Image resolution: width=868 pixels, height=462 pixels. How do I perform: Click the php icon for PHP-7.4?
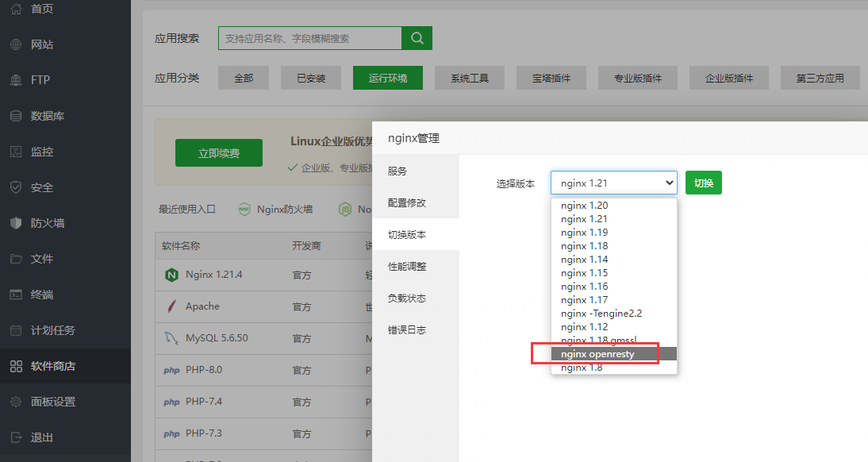(171, 402)
